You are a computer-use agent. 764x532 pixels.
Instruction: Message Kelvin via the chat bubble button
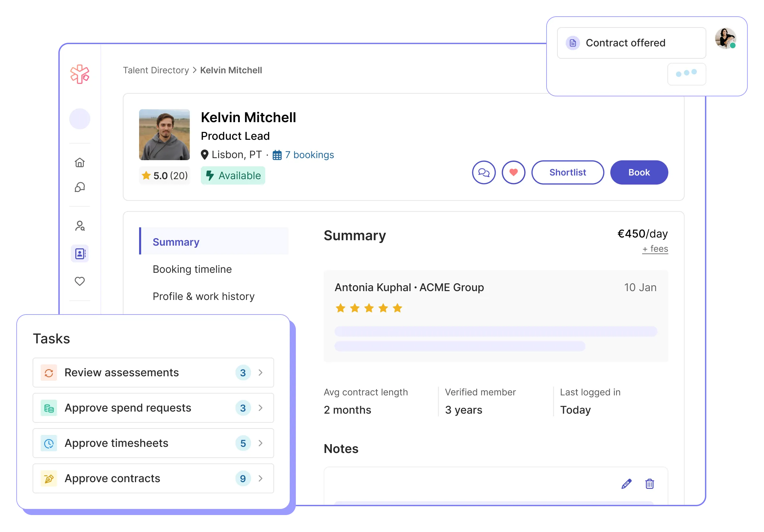484,172
